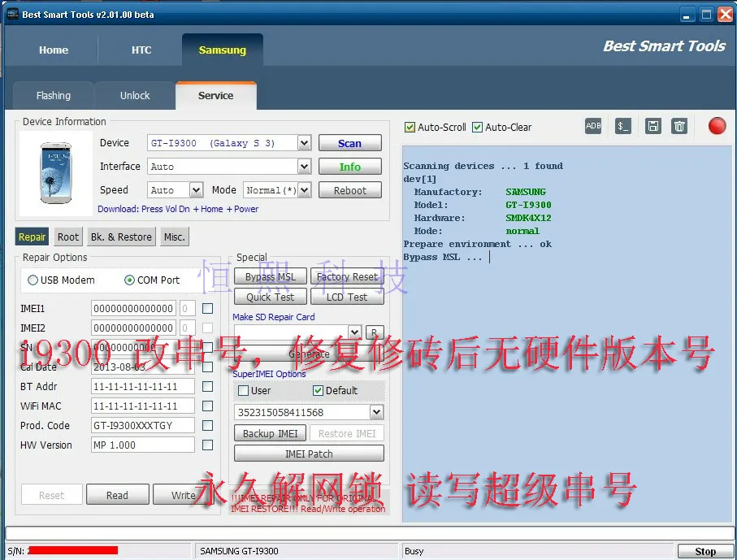Click 'SAMSUNG GT-I9300' status bar text

point(239,551)
